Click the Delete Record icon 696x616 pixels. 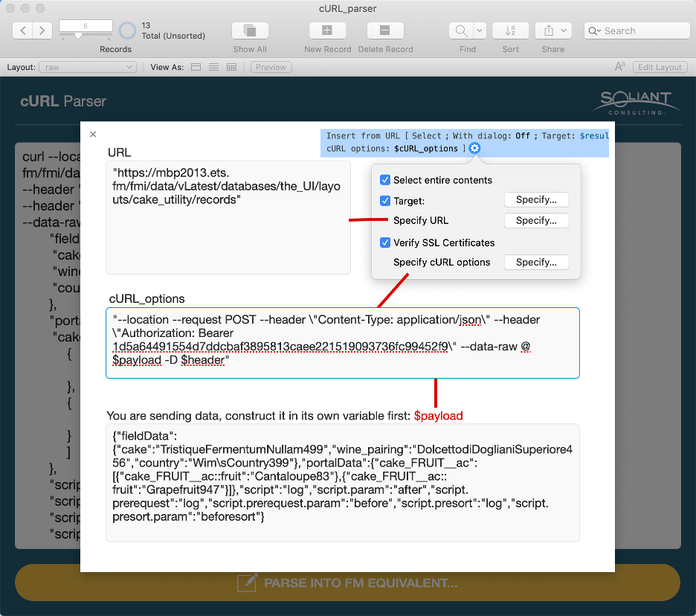click(x=385, y=31)
